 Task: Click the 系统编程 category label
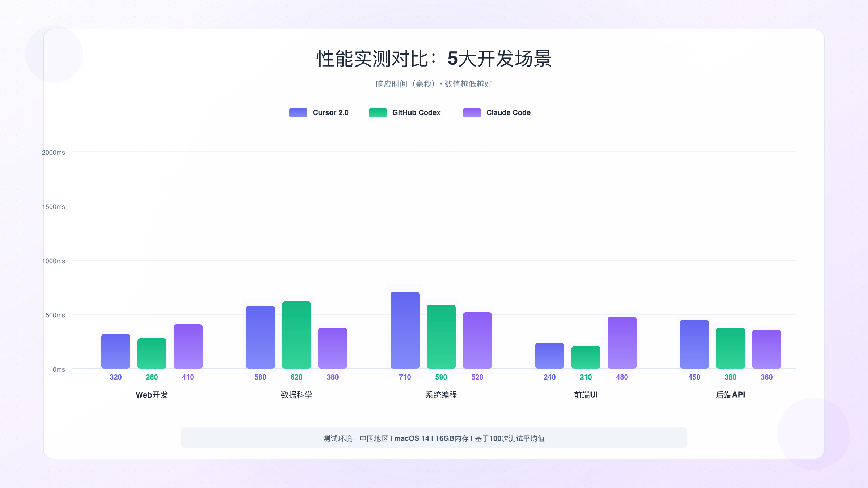coord(441,395)
